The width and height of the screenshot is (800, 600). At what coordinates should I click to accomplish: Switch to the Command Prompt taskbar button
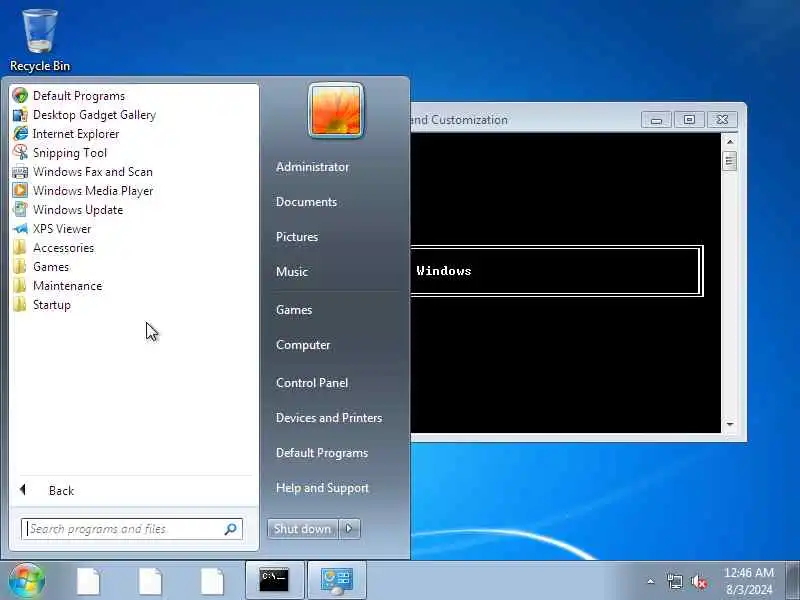coord(274,581)
